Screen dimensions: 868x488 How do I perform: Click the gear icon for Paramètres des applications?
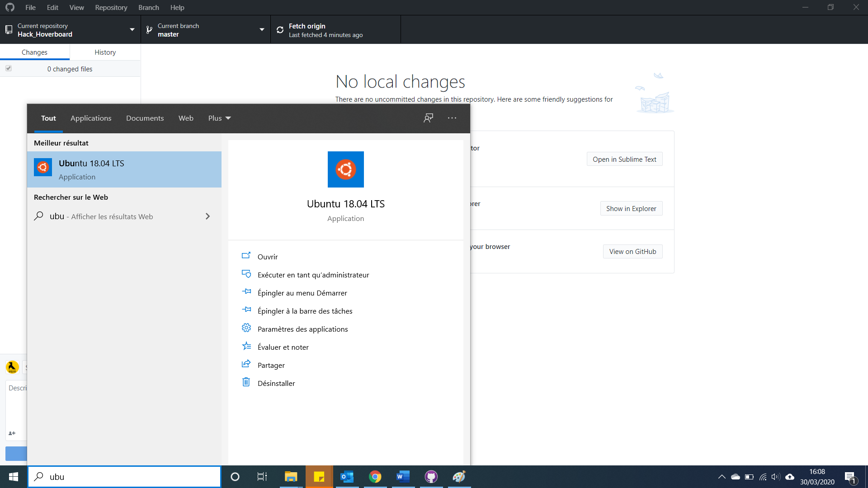[246, 328]
